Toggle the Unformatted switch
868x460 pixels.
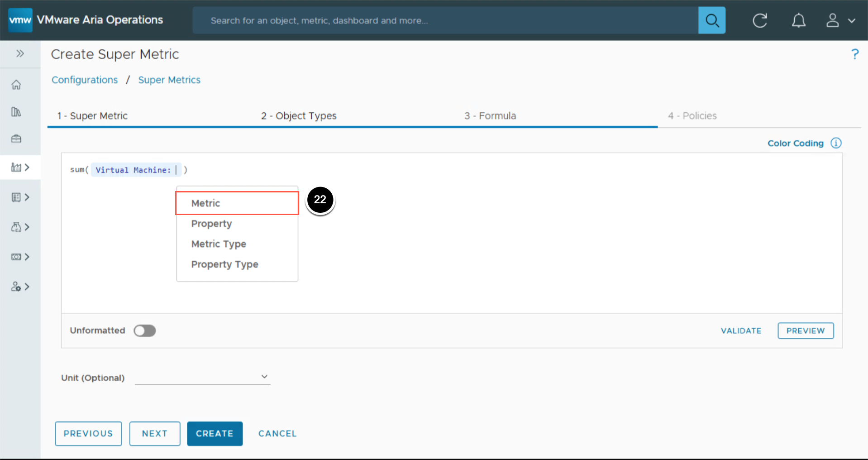click(x=145, y=331)
